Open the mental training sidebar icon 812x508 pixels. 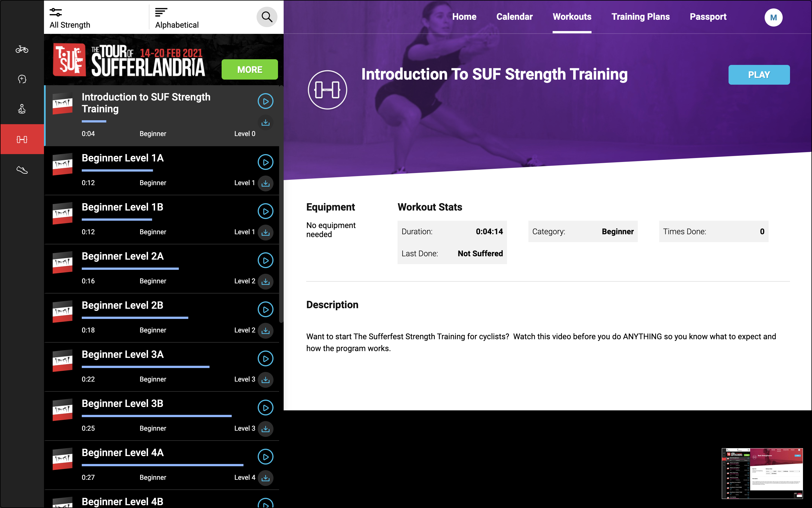(22, 79)
